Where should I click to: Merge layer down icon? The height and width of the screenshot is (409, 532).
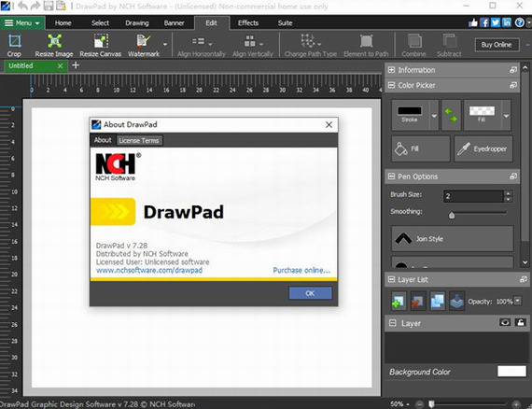coord(456,301)
